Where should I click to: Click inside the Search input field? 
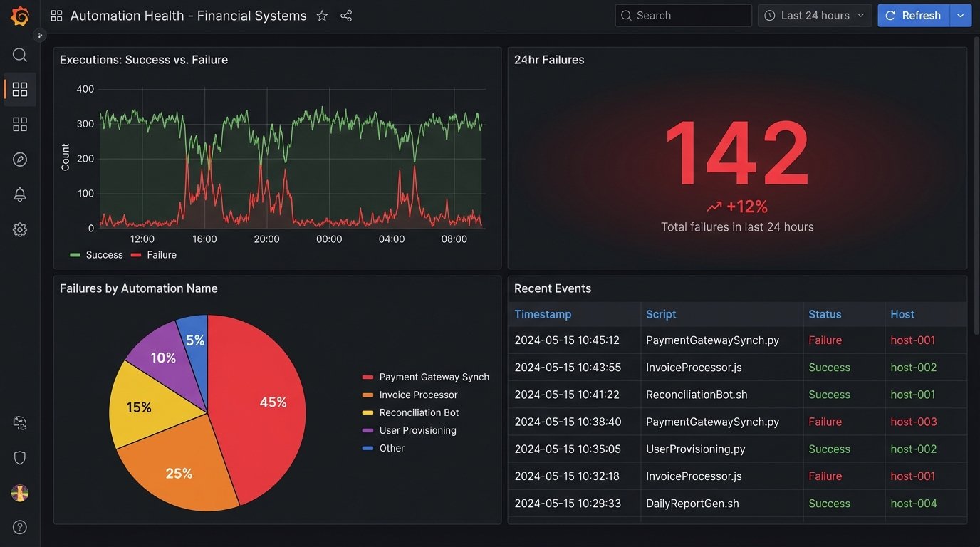pyautogui.click(x=684, y=15)
